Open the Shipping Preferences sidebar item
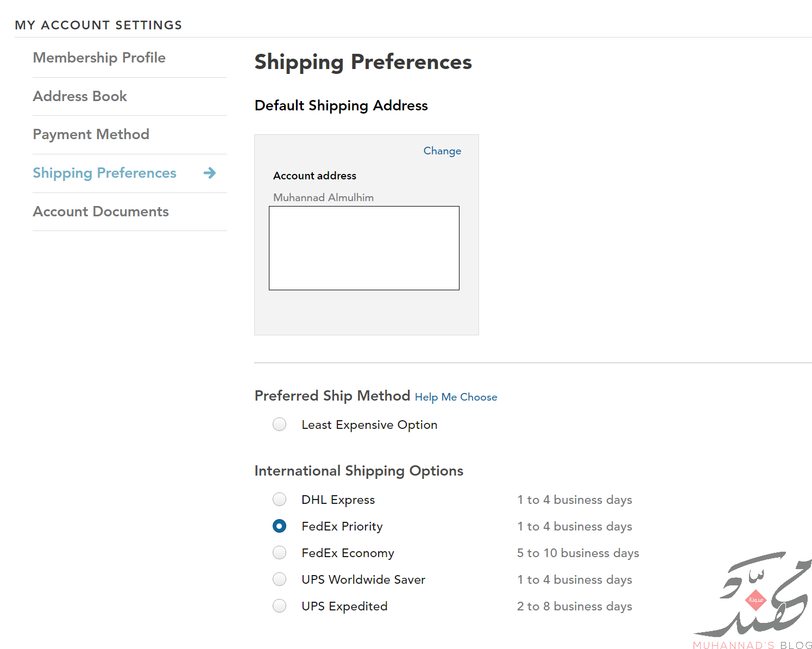This screenshot has width=812, height=649. (105, 173)
